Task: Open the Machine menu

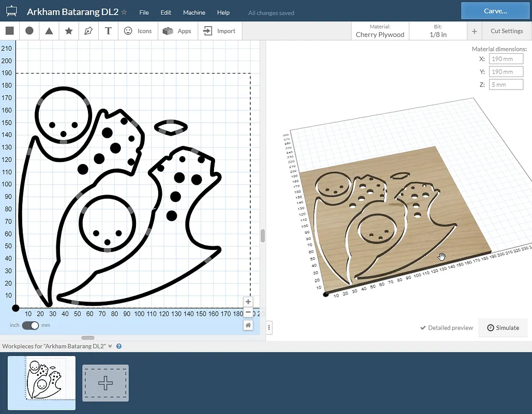Action: (x=194, y=12)
